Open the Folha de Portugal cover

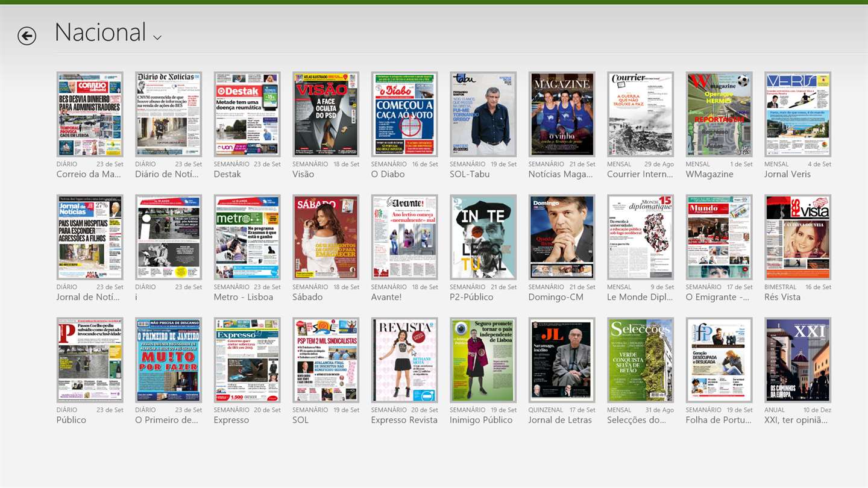pos(719,360)
